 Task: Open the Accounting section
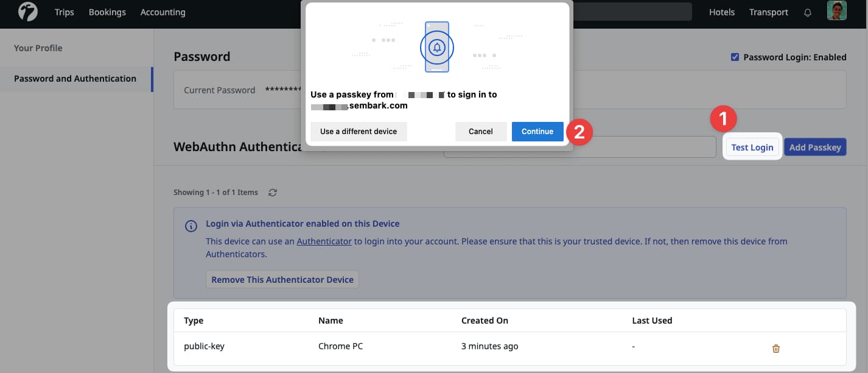pos(163,12)
